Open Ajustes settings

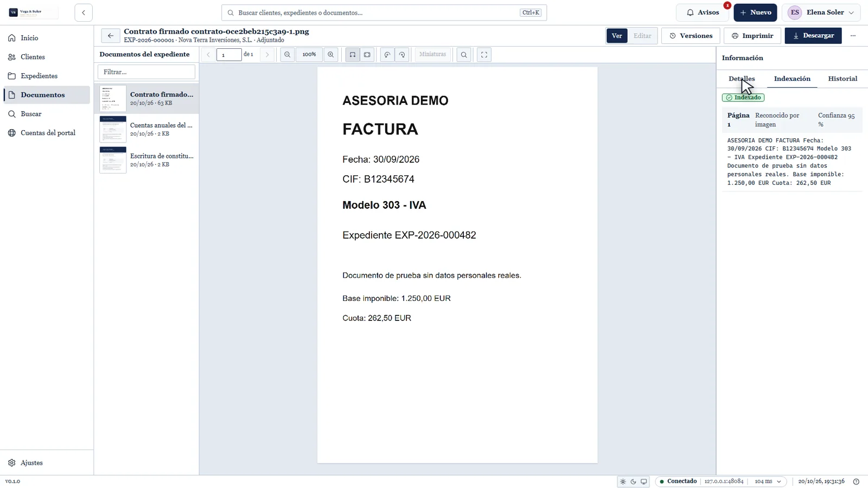(x=47, y=463)
